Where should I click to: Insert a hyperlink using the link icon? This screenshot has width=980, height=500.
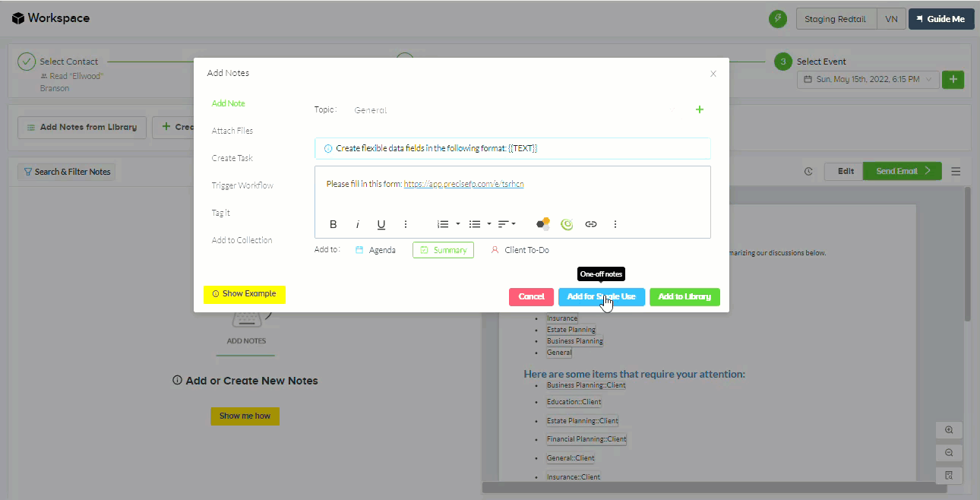coord(590,224)
